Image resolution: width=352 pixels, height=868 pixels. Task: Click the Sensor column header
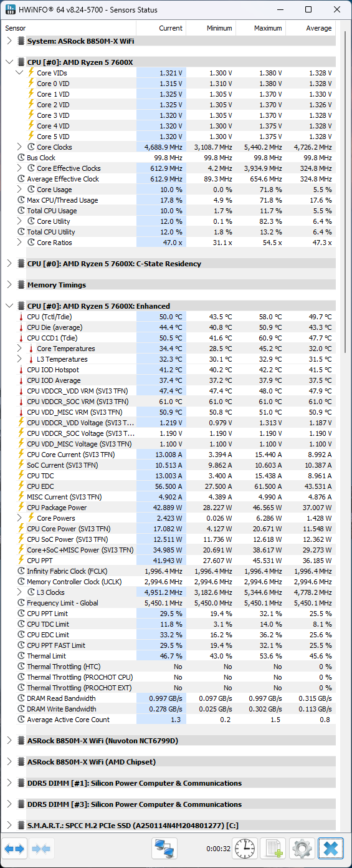pyautogui.click(x=69, y=28)
